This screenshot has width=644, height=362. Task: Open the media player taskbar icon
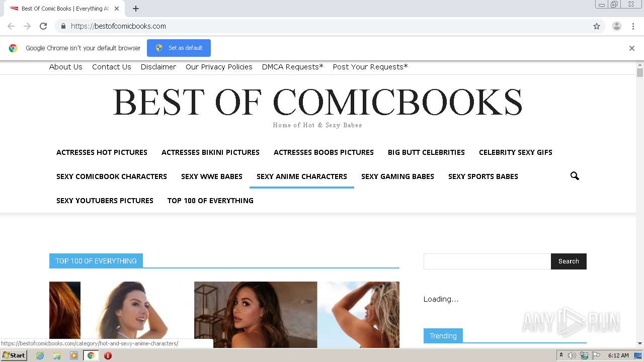pos(74,355)
